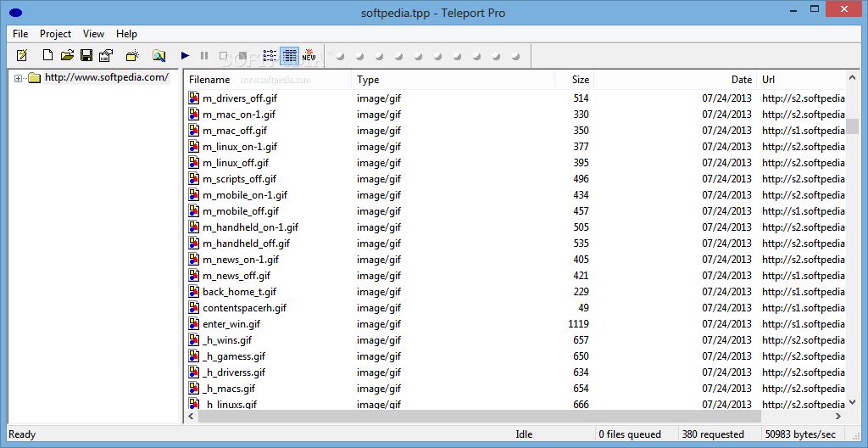Click the icon beside _h_driverss.gif
This screenshot has width=868, height=448.
[x=193, y=372]
